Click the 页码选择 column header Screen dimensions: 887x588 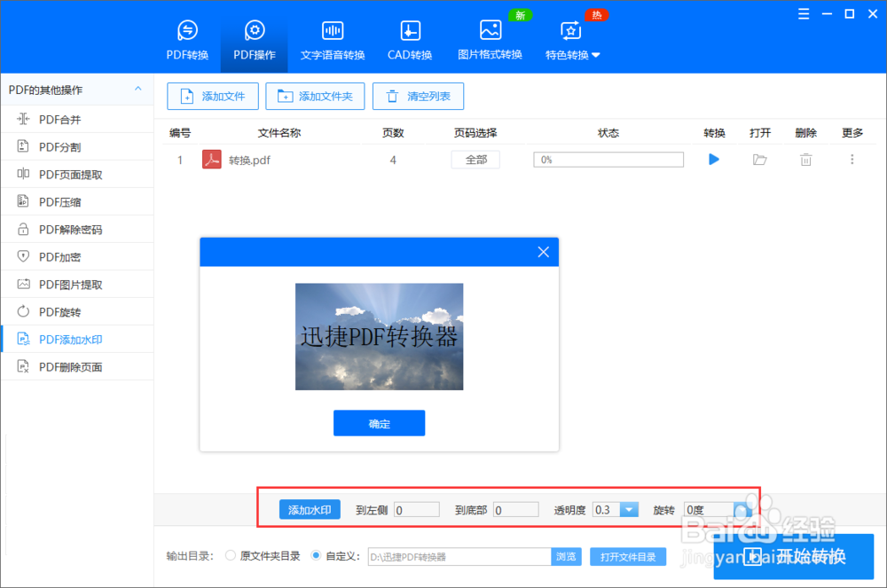475,133
